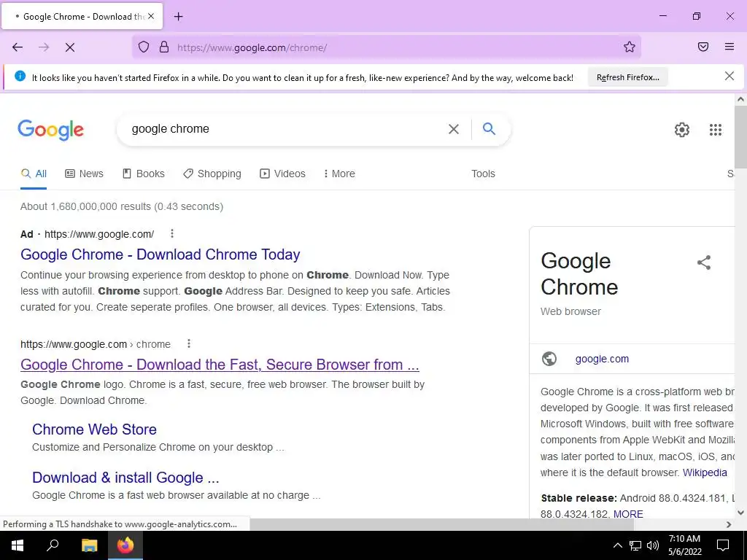
Task: Close the Google Chrome browser tab
Action: coord(151,16)
